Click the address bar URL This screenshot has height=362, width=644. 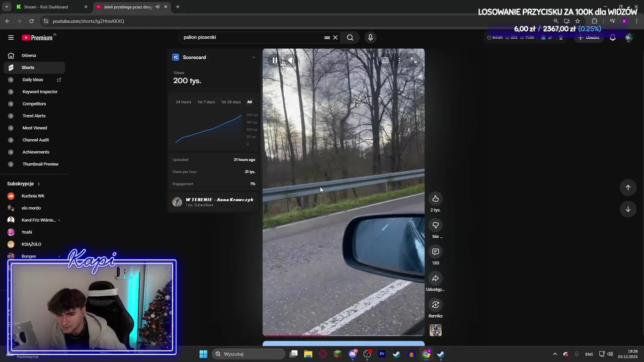click(x=89, y=21)
